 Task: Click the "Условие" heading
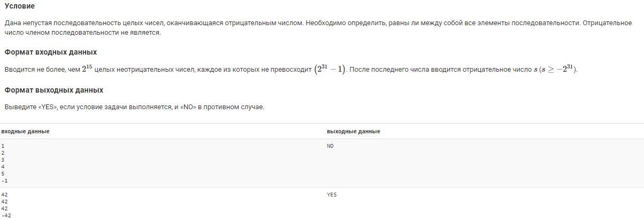(x=20, y=6)
